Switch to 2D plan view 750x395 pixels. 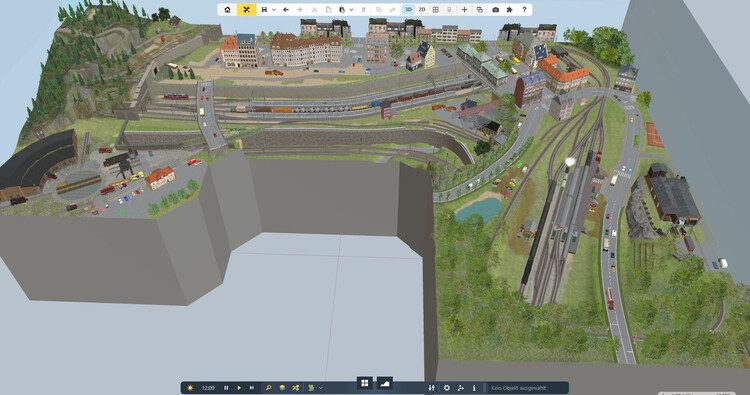[x=422, y=10]
